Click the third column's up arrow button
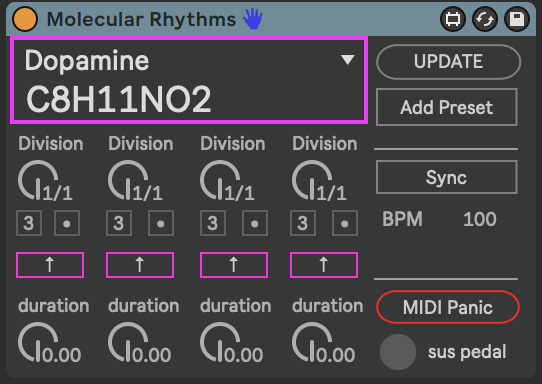Image resolution: width=542 pixels, height=384 pixels. [234, 265]
